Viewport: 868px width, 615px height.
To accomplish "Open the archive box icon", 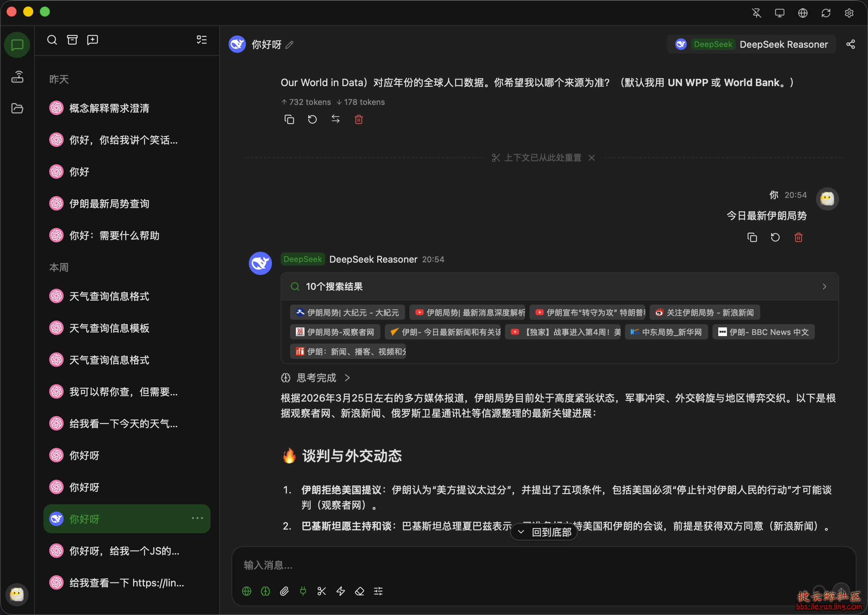I will tap(72, 40).
